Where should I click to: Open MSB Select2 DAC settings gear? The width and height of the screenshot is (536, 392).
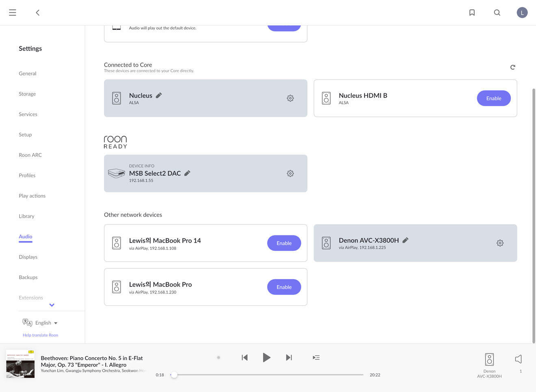[x=290, y=173]
